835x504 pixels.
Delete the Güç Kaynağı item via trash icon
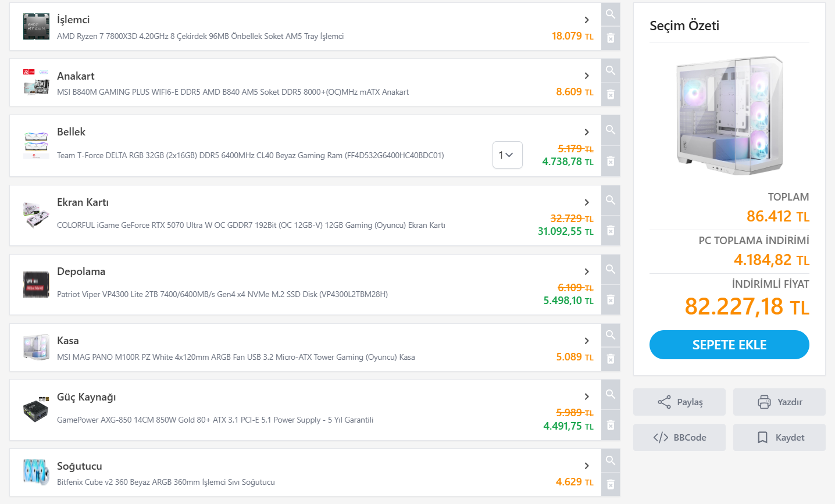[x=611, y=425]
